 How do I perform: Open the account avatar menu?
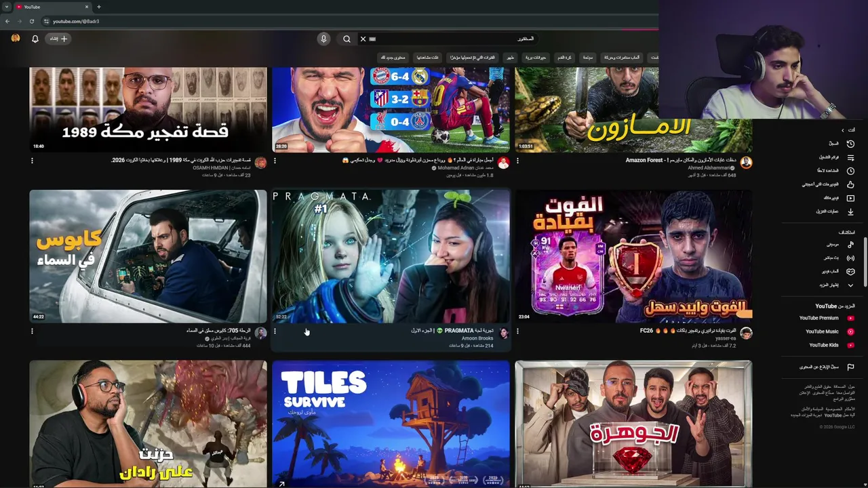click(x=16, y=38)
